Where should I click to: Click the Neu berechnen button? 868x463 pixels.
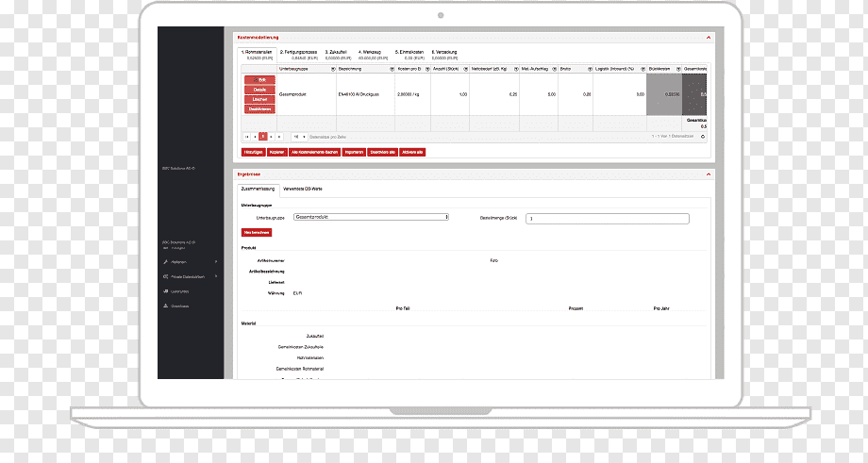click(257, 233)
